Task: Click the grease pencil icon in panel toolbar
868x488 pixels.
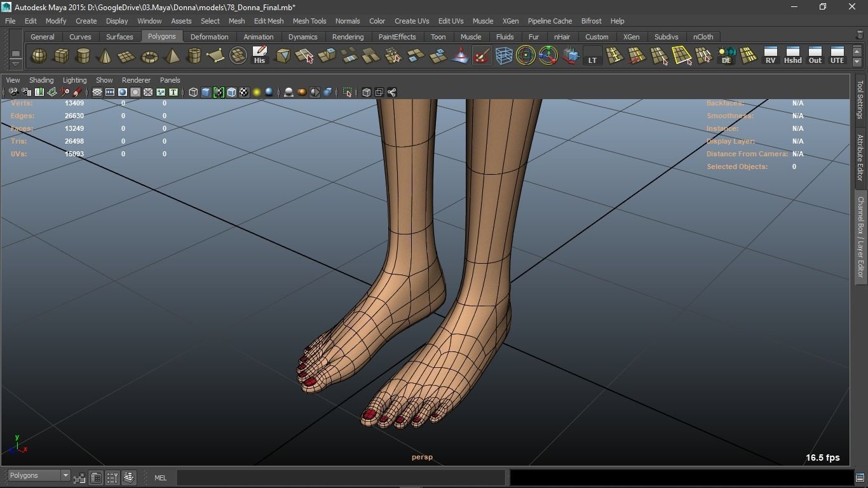Action: [x=77, y=92]
